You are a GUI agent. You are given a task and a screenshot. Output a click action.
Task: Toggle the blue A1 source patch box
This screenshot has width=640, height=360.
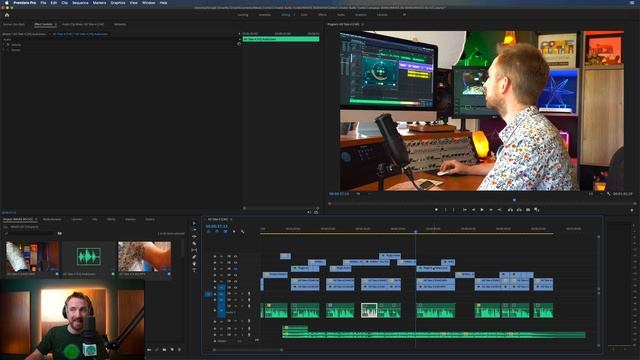(208, 294)
